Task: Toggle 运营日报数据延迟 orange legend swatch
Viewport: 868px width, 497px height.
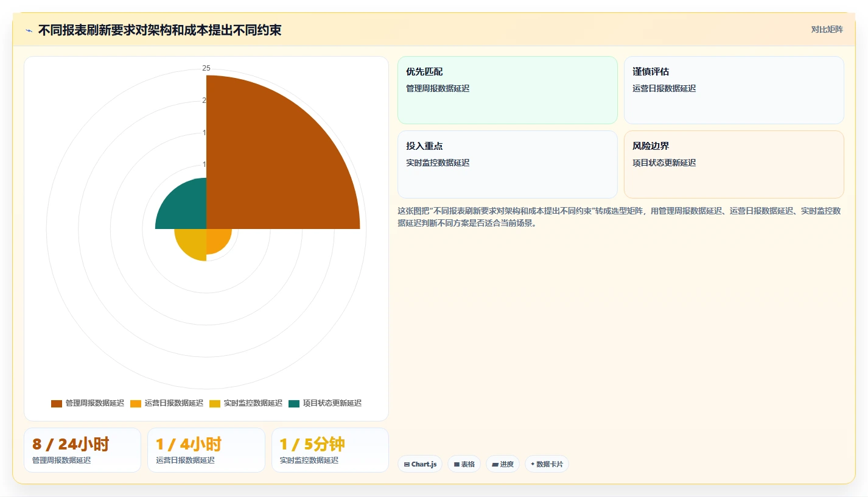Action: [136, 404]
